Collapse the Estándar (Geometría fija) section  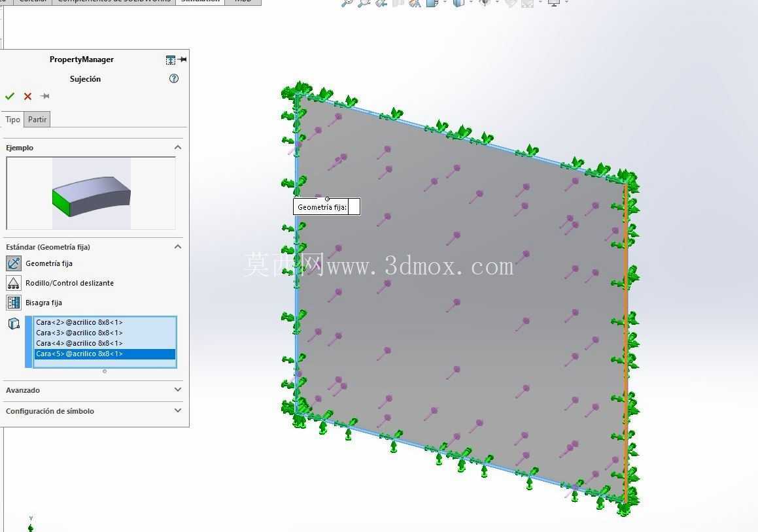(x=178, y=246)
